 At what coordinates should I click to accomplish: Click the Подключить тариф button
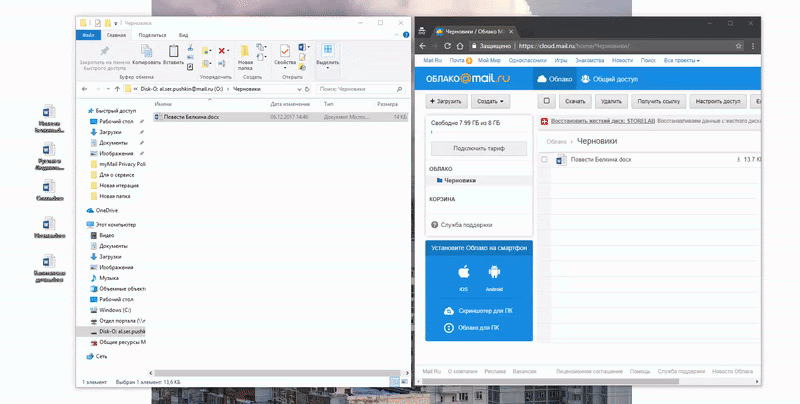[479, 148]
